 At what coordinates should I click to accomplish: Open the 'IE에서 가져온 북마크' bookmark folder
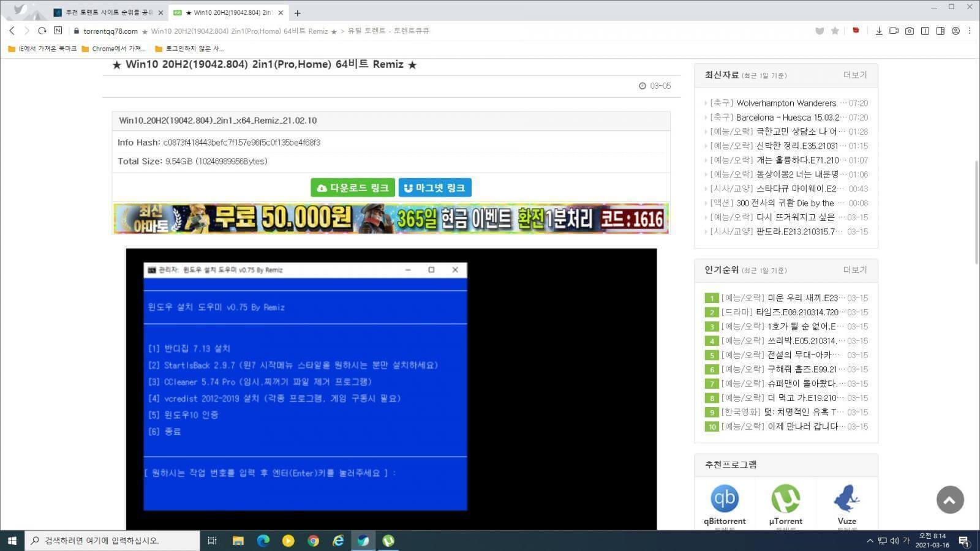tap(42, 48)
